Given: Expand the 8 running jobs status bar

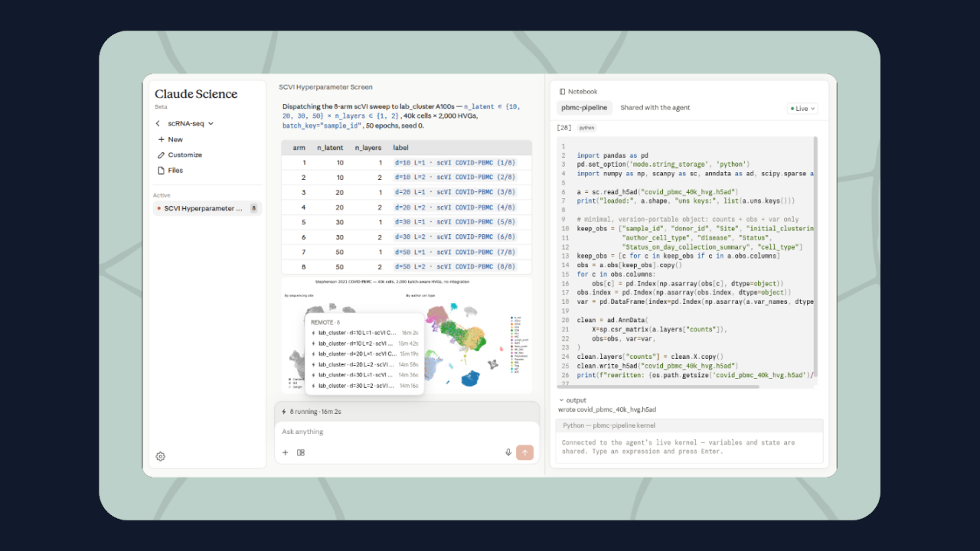Looking at the screenshot, I should 407,412.
